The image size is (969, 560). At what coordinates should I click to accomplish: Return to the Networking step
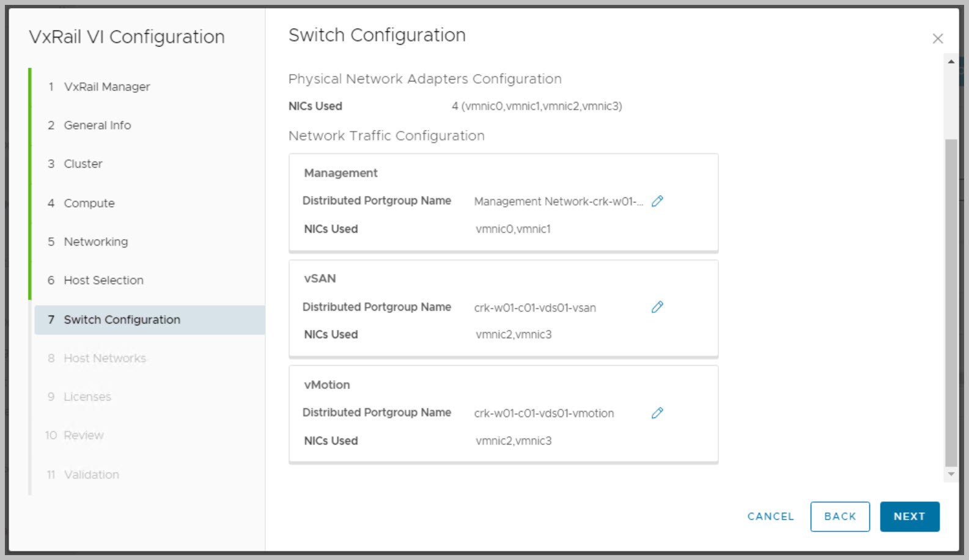tap(96, 241)
